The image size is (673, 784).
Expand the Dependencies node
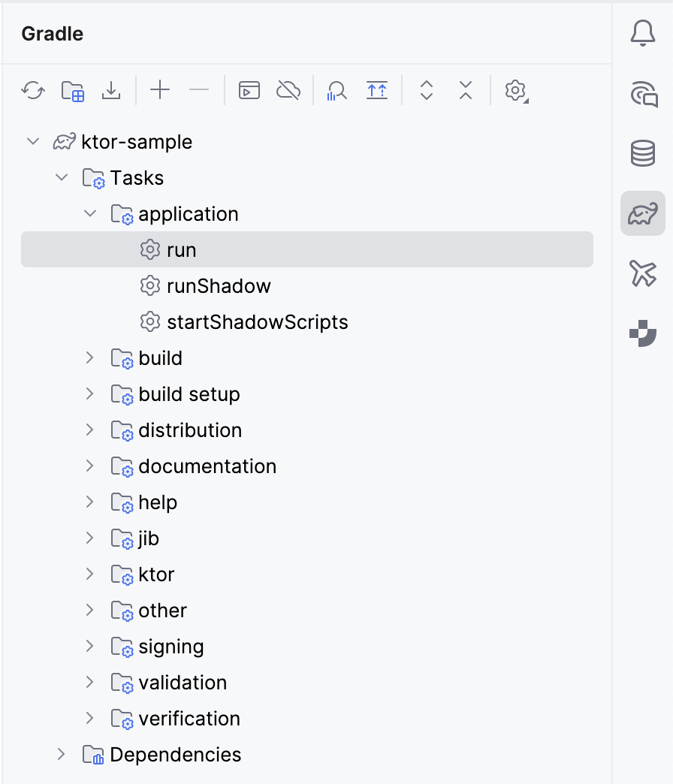click(61, 754)
